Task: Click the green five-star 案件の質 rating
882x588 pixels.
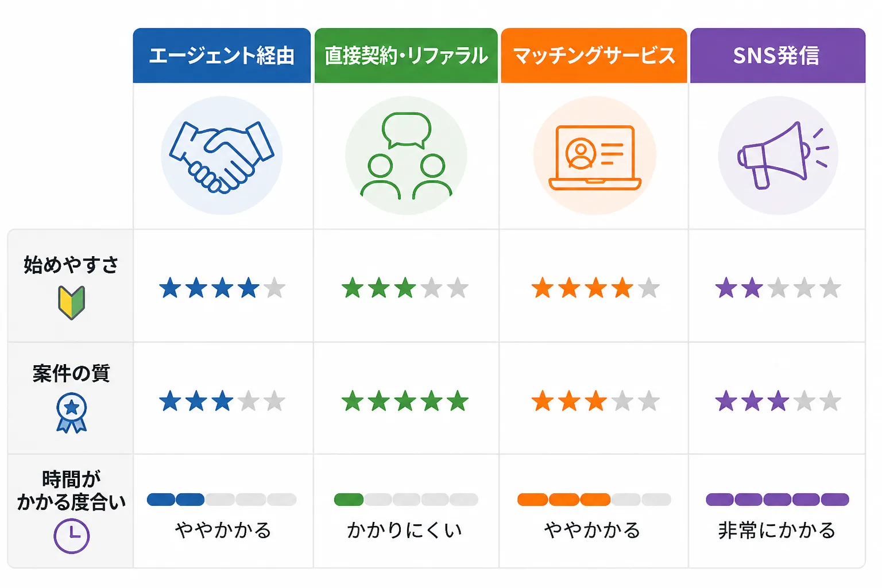Action: pos(405,401)
